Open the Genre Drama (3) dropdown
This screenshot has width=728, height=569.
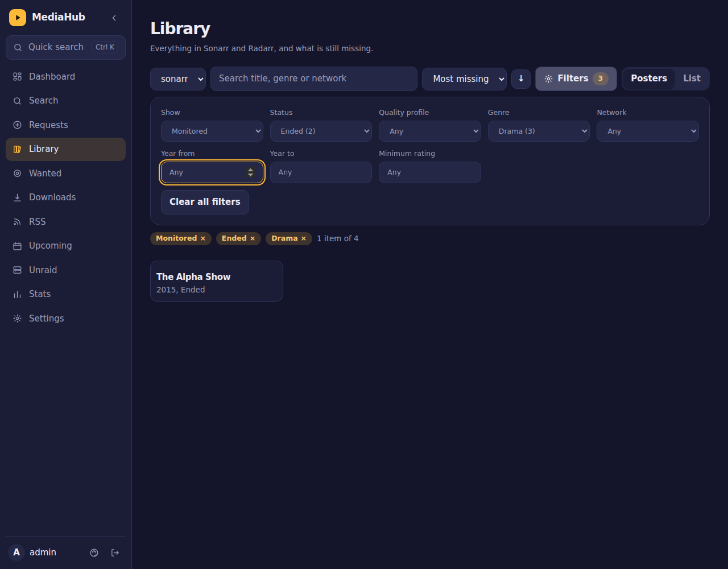point(539,131)
